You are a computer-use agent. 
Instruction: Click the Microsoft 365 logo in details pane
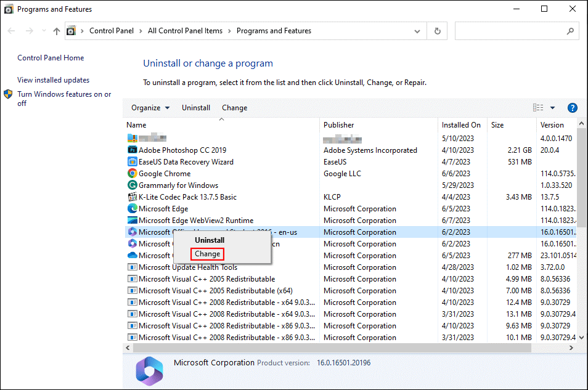tap(149, 371)
